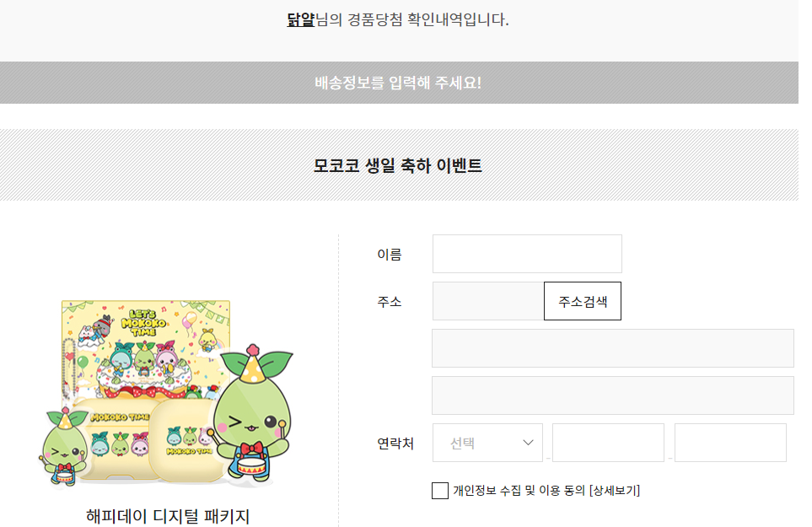The image size is (812, 527).
Task: Open the 연락처 선택 dropdown
Action: point(487,443)
